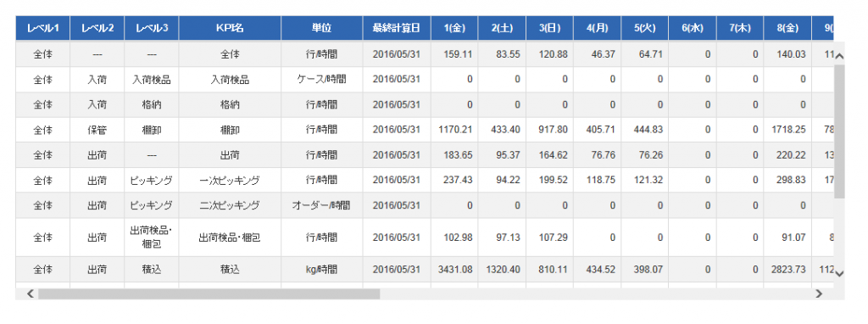Select the 4(月) column header
This screenshot has width=868, height=324.
tap(598, 28)
